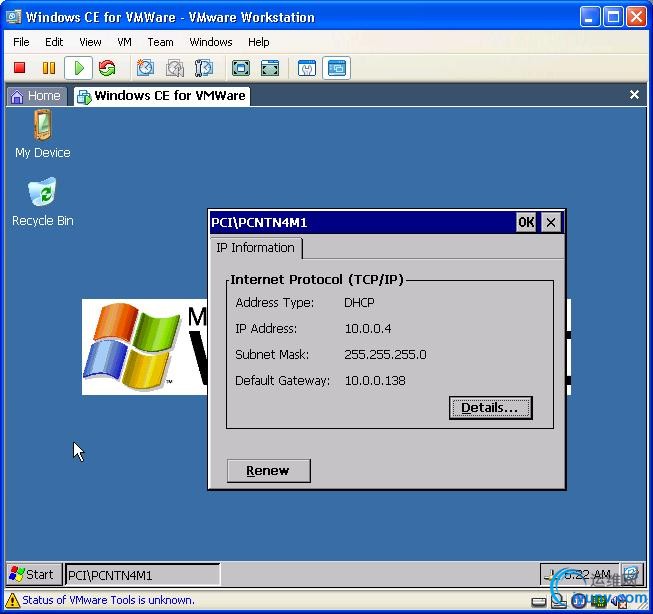Click the show-desktop tray icon beside the clock

[x=631, y=574]
